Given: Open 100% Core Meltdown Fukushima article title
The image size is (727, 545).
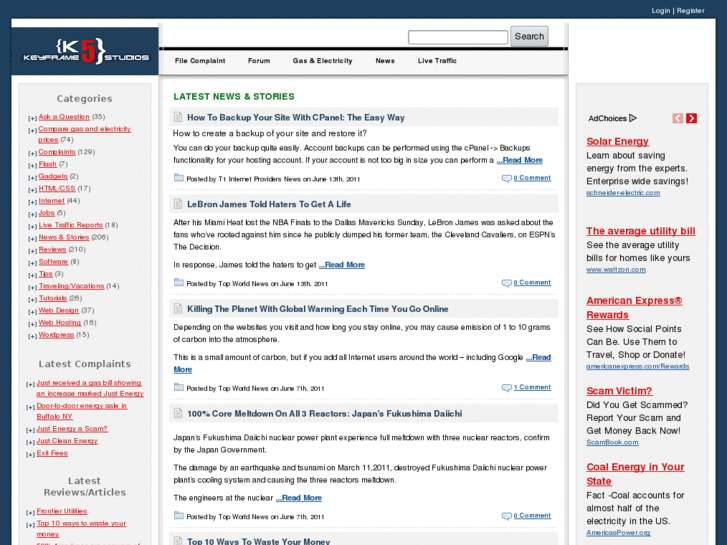Looking at the screenshot, I should (325, 414).
